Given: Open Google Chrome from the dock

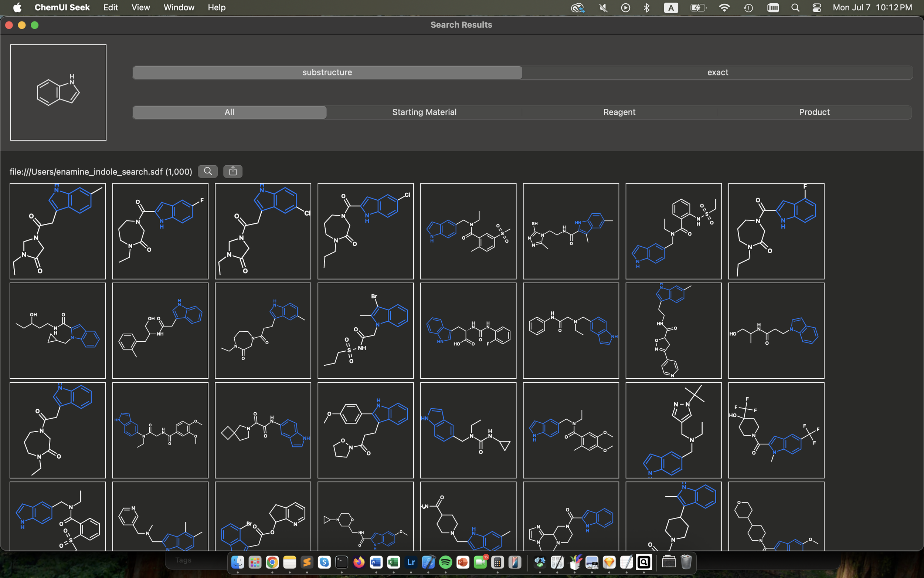Looking at the screenshot, I should pos(272,562).
